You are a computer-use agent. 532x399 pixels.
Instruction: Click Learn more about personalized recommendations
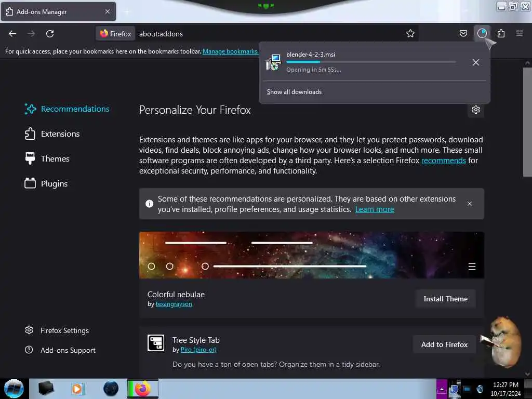(375, 209)
